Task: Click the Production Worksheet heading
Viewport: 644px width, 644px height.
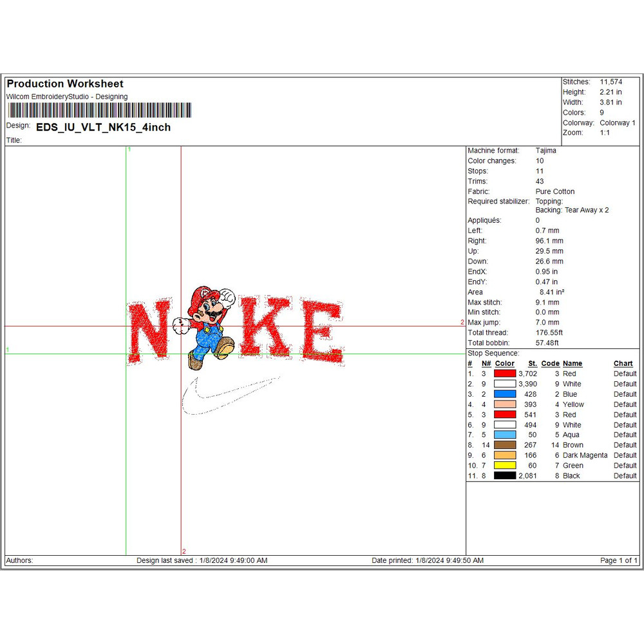Action: (x=65, y=84)
